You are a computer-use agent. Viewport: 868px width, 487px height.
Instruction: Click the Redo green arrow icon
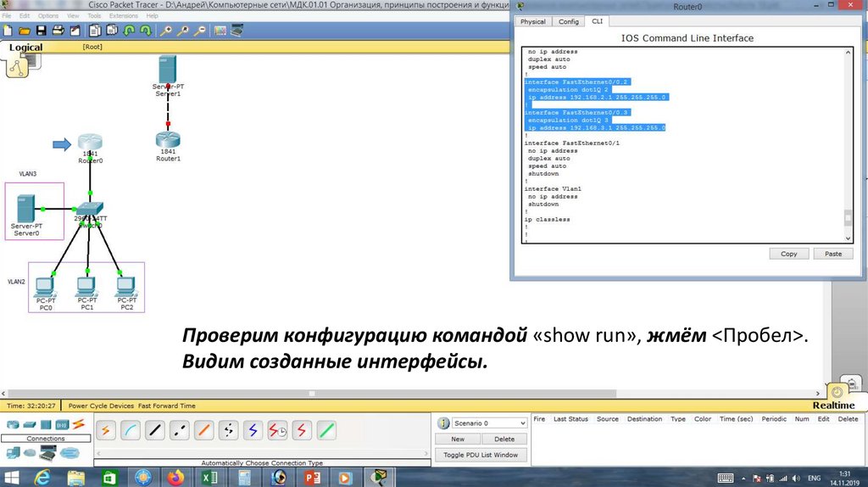tap(146, 31)
